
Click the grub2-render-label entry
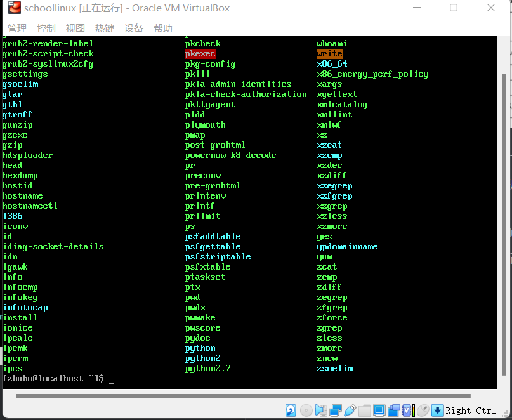point(48,43)
